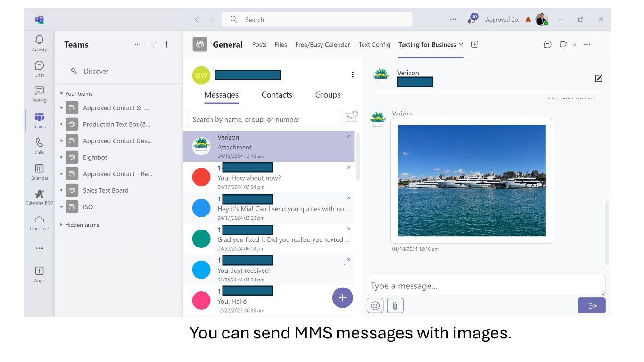Image resolution: width=644 pixels, height=362 pixels.
Task: Join or create a team
Action: 166,44
